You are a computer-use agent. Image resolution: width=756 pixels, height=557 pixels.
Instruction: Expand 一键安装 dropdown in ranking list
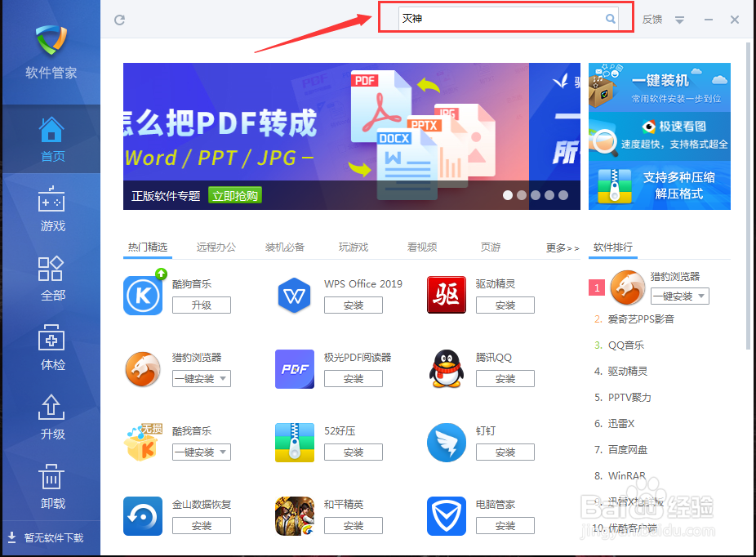point(701,296)
